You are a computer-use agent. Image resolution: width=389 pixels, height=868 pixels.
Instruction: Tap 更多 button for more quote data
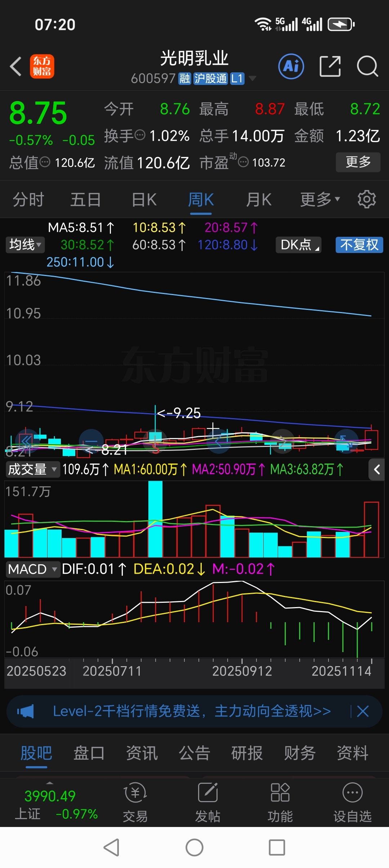pyautogui.click(x=358, y=162)
